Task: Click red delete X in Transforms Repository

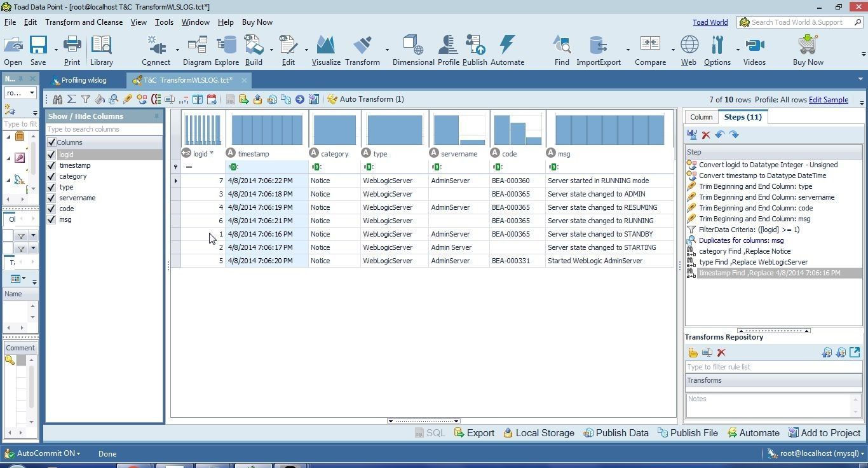Action: click(721, 353)
